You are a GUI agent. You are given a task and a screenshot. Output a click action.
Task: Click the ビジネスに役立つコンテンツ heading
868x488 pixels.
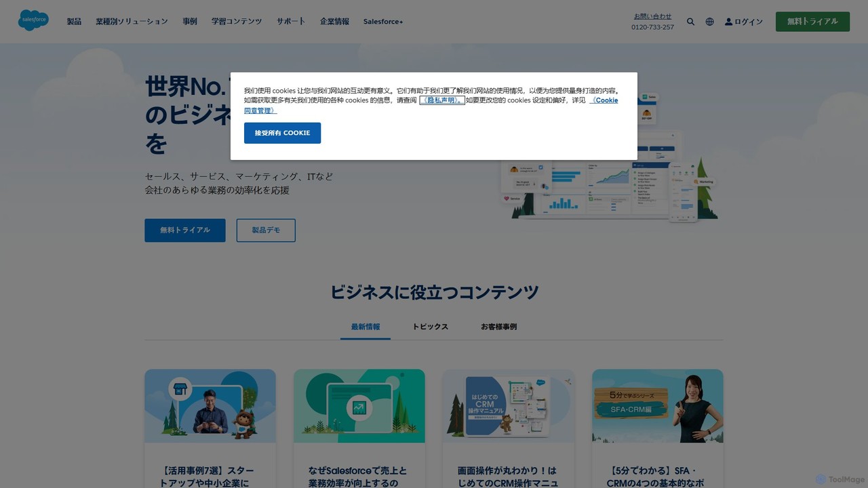tap(434, 292)
